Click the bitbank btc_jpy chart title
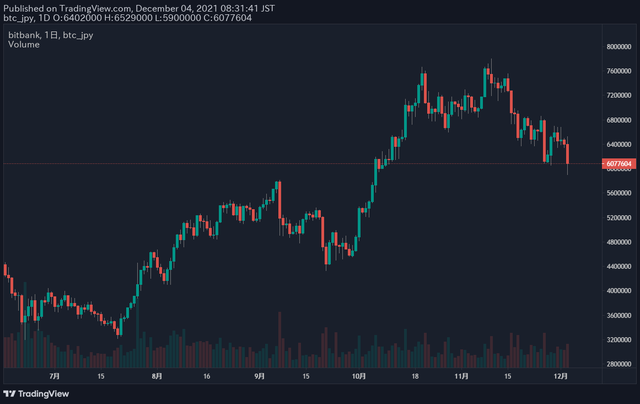 51,35
